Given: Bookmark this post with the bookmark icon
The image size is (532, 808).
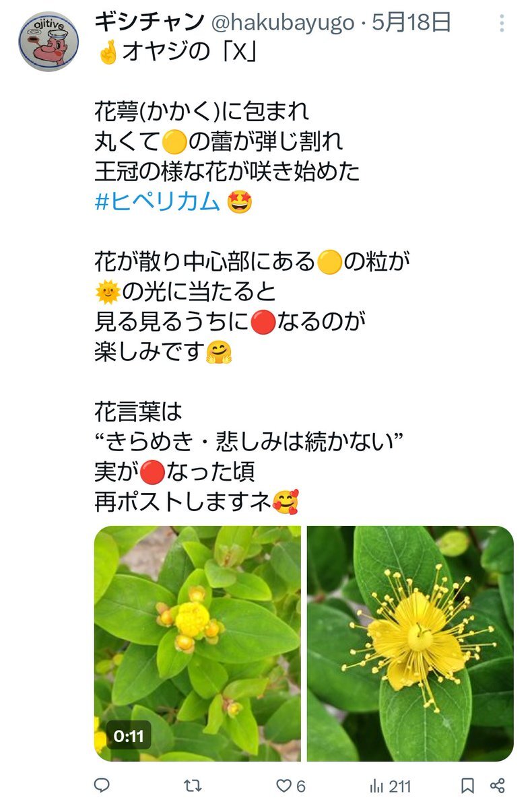Looking at the screenshot, I should pyautogui.click(x=467, y=785).
